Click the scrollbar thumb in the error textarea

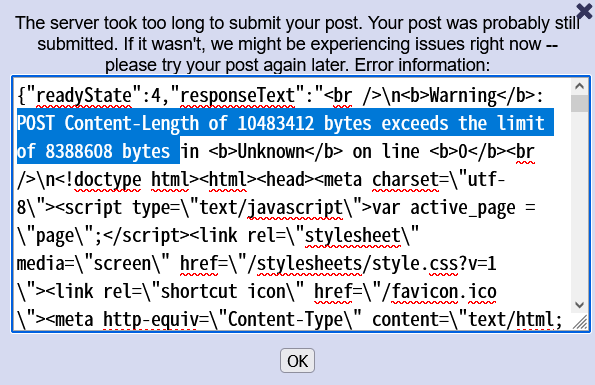[579, 103]
